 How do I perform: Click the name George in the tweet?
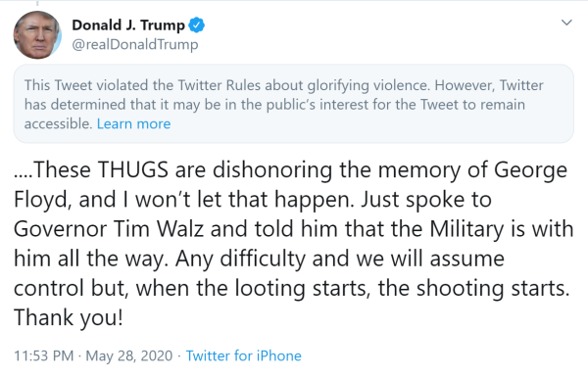pos(530,170)
